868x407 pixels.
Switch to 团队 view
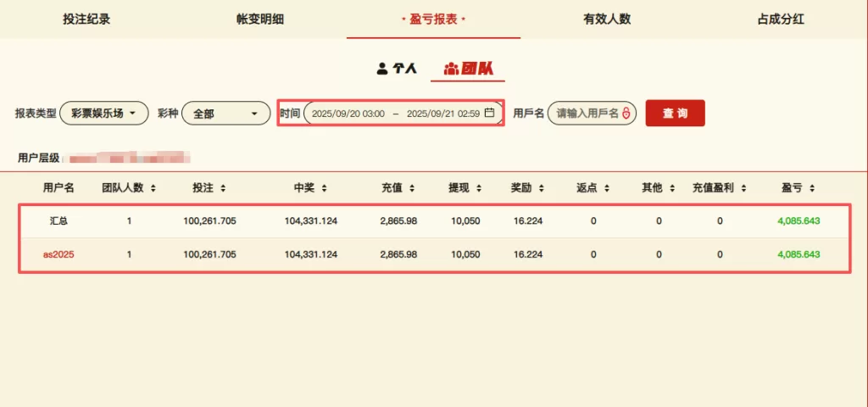click(x=468, y=68)
